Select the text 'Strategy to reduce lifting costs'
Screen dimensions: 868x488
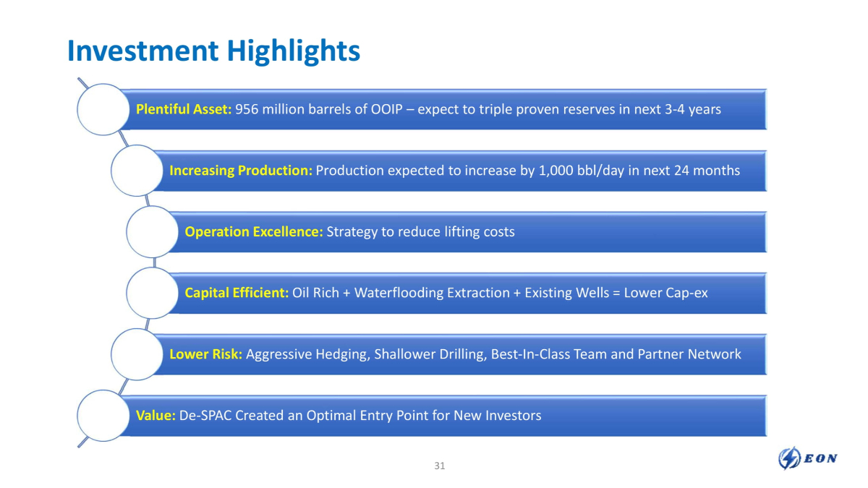tap(420, 232)
